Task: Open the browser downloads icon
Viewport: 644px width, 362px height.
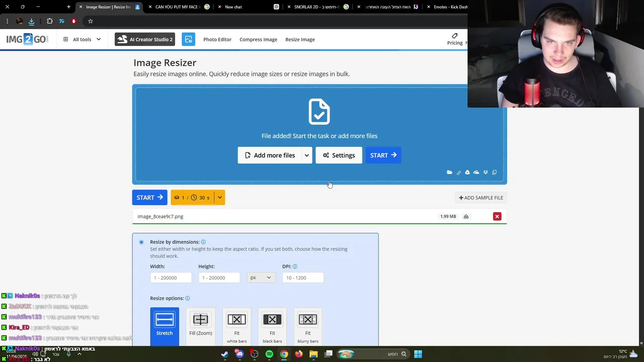Action: (x=31, y=21)
